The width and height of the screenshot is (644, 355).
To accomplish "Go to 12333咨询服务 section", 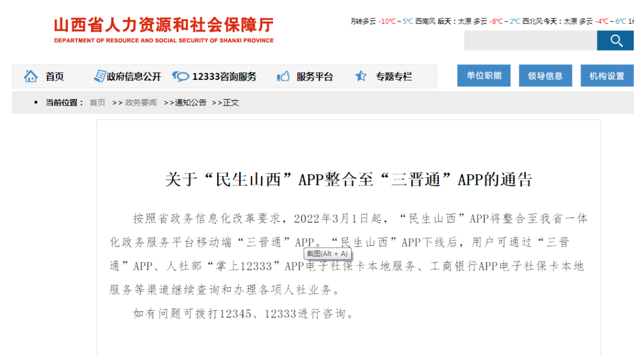I will tap(224, 77).
